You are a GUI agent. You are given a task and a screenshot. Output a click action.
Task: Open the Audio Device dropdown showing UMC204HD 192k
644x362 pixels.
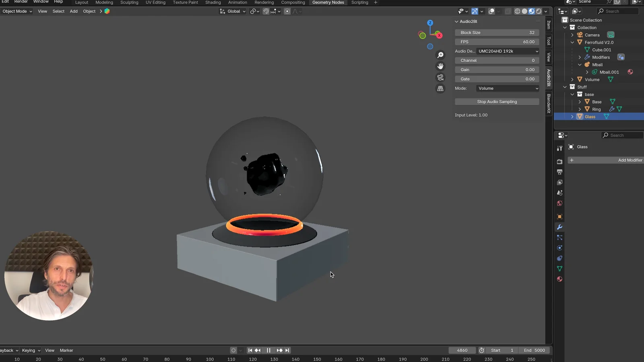pyautogui.click(x=507, y=51)
